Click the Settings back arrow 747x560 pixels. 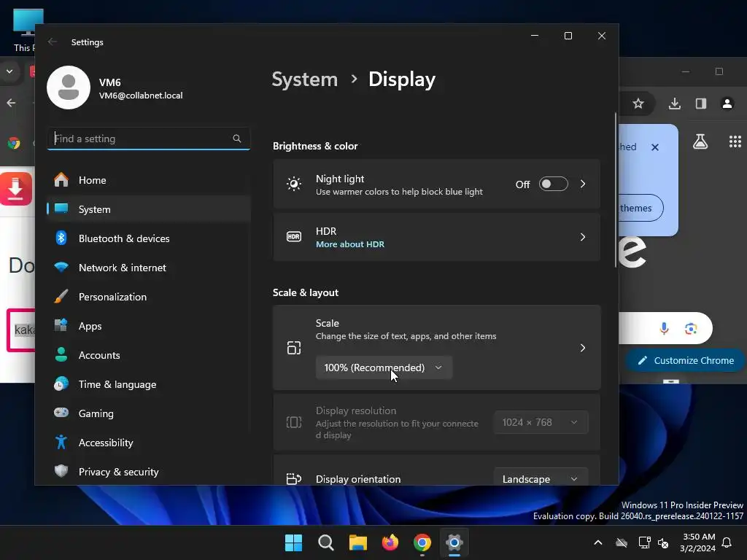tap(53, 42)
